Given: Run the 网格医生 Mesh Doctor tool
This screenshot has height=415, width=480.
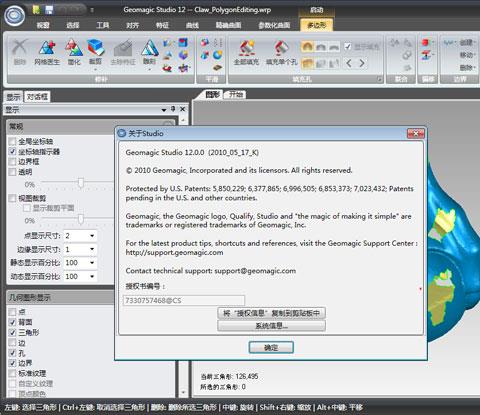Looking at the screenshot, I should (47, 52).
